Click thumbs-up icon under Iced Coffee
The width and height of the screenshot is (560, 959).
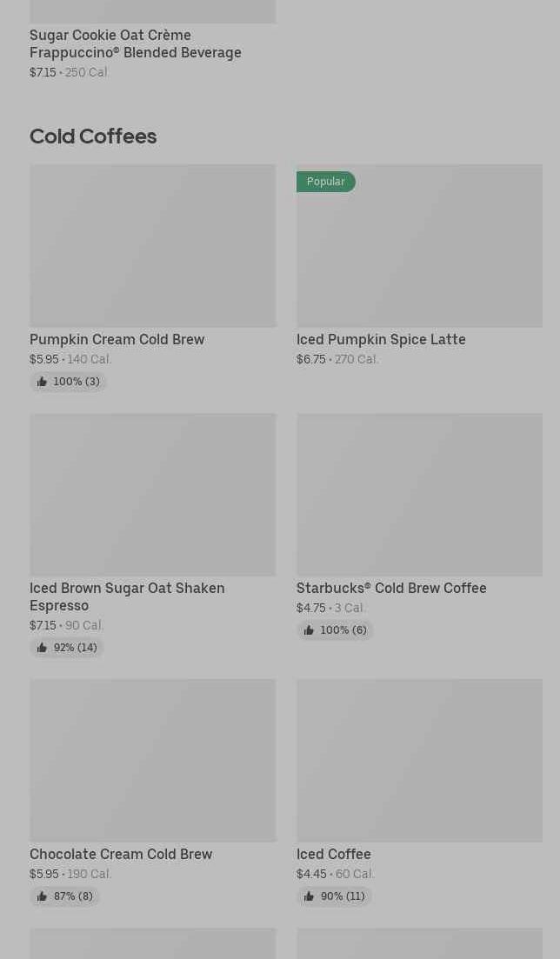click(309, 896)
